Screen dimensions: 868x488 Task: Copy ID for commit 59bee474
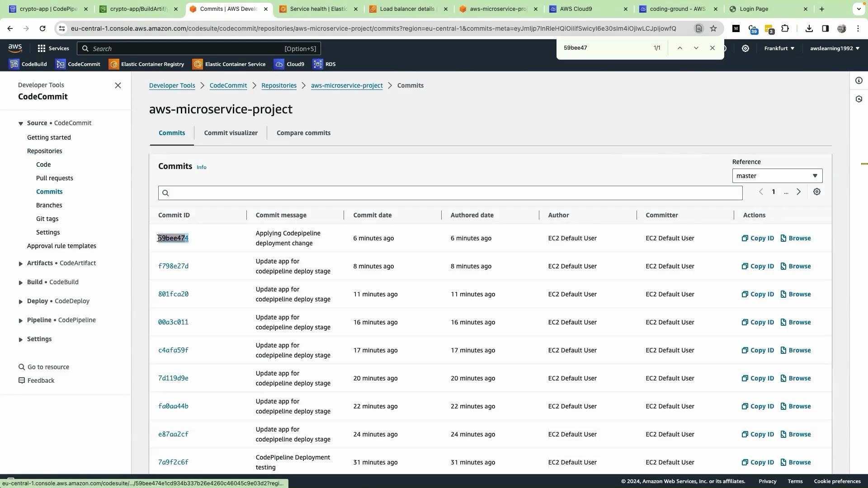point(758,238)
